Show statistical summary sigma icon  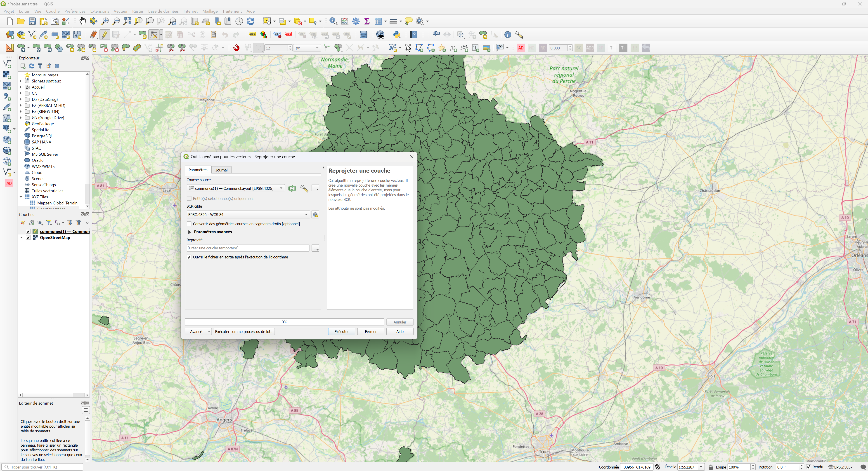(367, 21)
